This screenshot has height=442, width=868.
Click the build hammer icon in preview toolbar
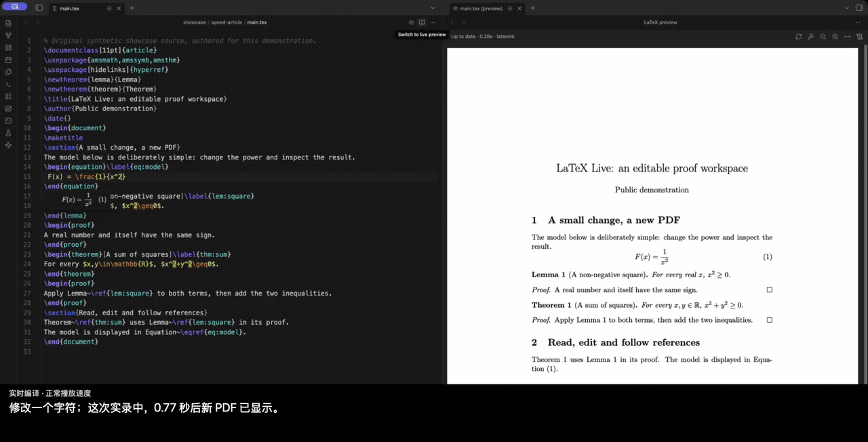810,37
